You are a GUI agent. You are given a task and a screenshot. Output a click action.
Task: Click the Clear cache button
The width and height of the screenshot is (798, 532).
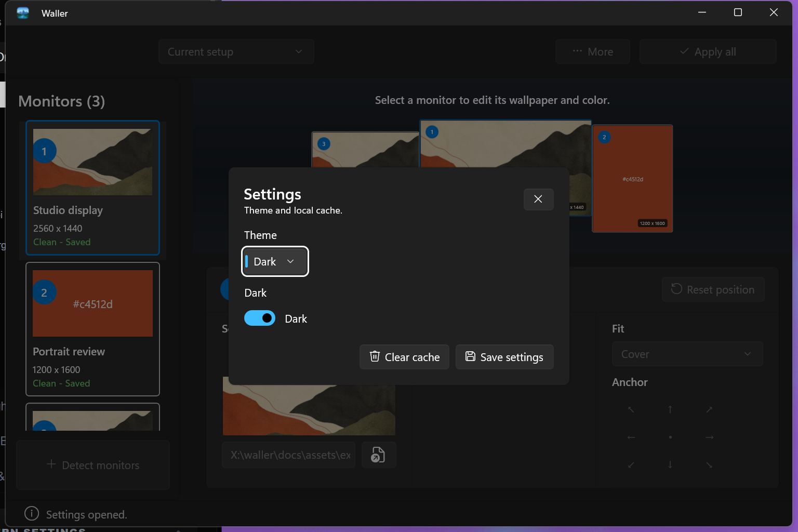coord(404,357)
